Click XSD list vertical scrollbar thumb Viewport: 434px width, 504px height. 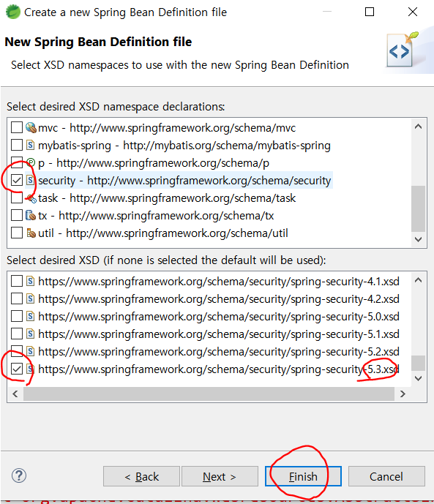tap(418, 363)
